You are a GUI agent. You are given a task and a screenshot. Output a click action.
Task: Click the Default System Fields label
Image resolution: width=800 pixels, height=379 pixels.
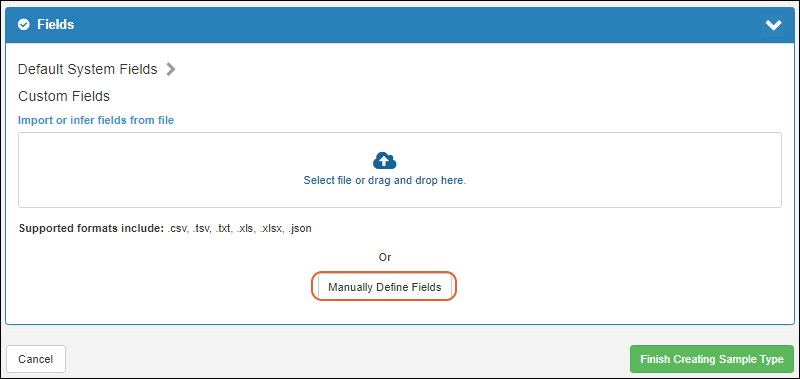88,69
